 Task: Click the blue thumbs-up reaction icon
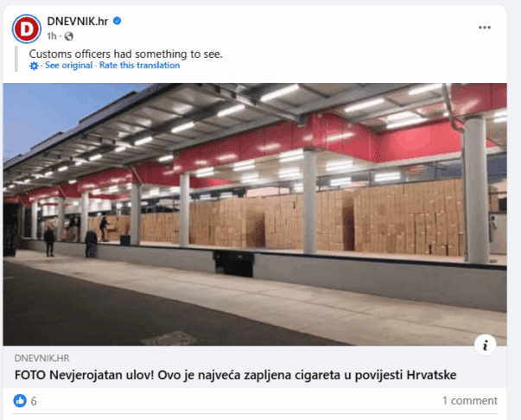pos(20,401)
